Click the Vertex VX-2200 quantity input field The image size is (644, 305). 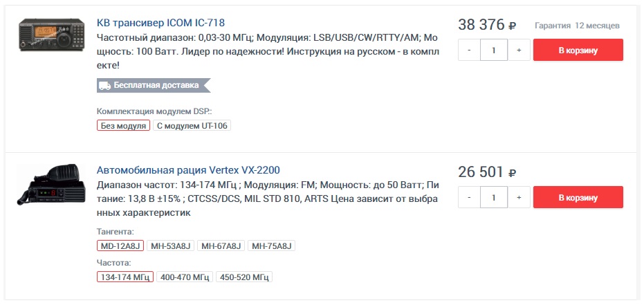pos(494,197)
